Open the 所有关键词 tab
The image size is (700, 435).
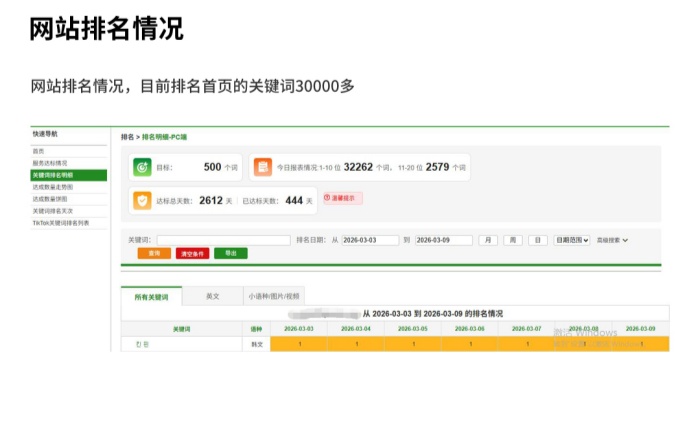click(151, 297)
